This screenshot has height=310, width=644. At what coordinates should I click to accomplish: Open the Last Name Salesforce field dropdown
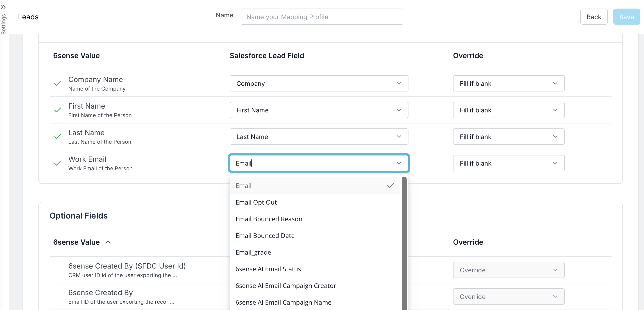[319, 136]
